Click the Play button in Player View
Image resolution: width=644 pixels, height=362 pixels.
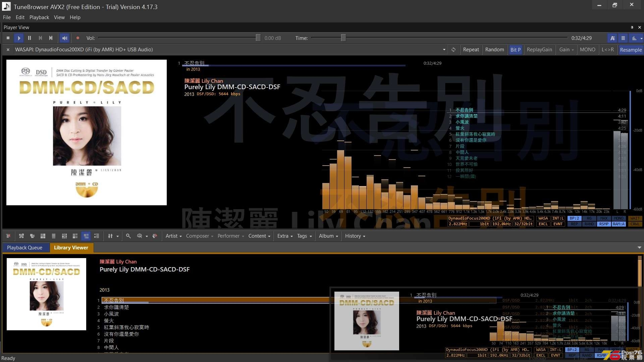click(x=19, y=38)
